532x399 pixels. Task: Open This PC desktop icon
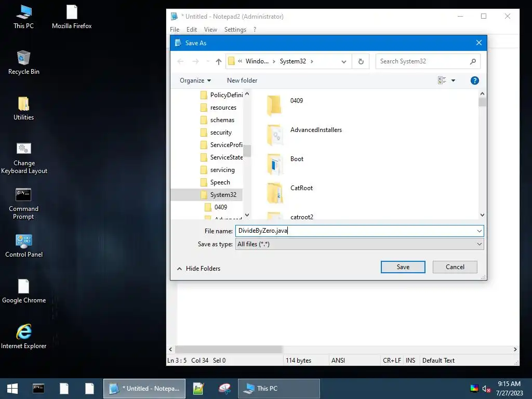click(23, 17)
